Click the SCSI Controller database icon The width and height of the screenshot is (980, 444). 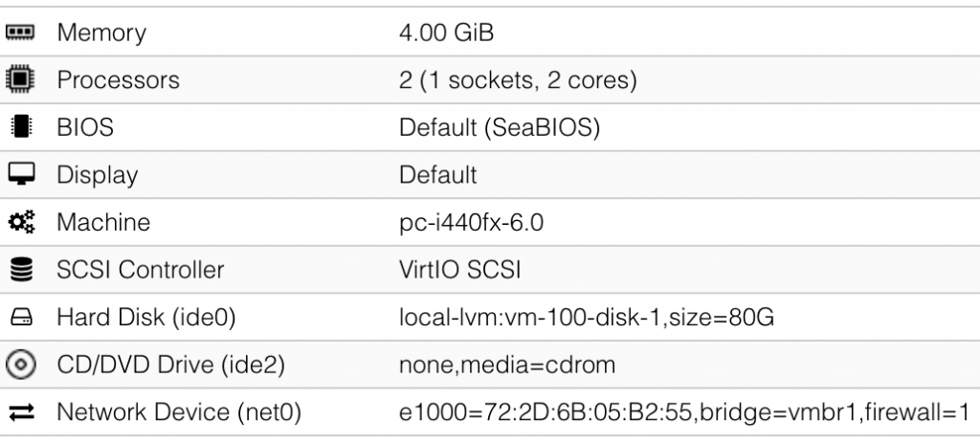[x=22, y=270]
